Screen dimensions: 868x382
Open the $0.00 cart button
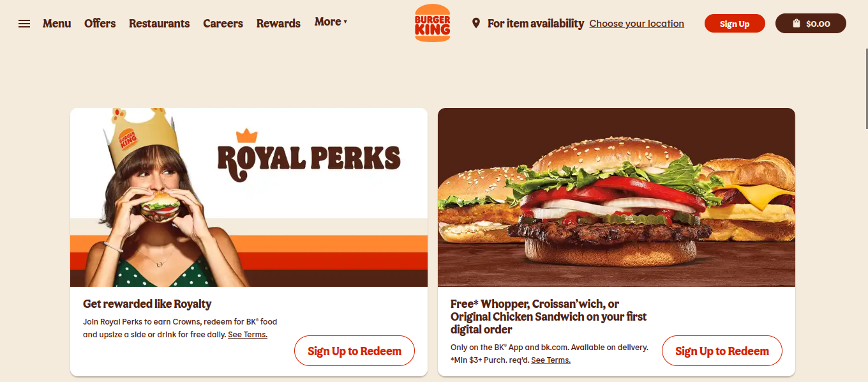tap(811, 24)
